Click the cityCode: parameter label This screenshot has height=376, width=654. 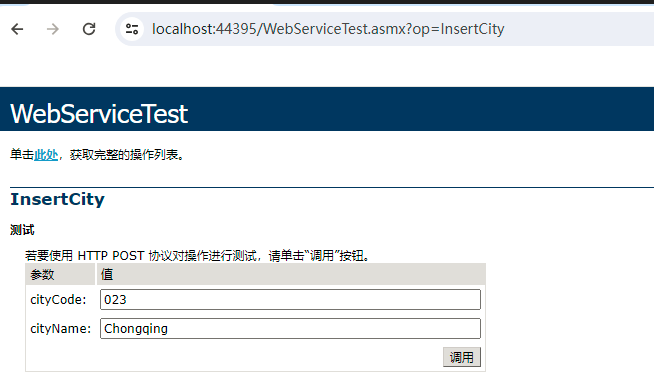click(58, 300)
